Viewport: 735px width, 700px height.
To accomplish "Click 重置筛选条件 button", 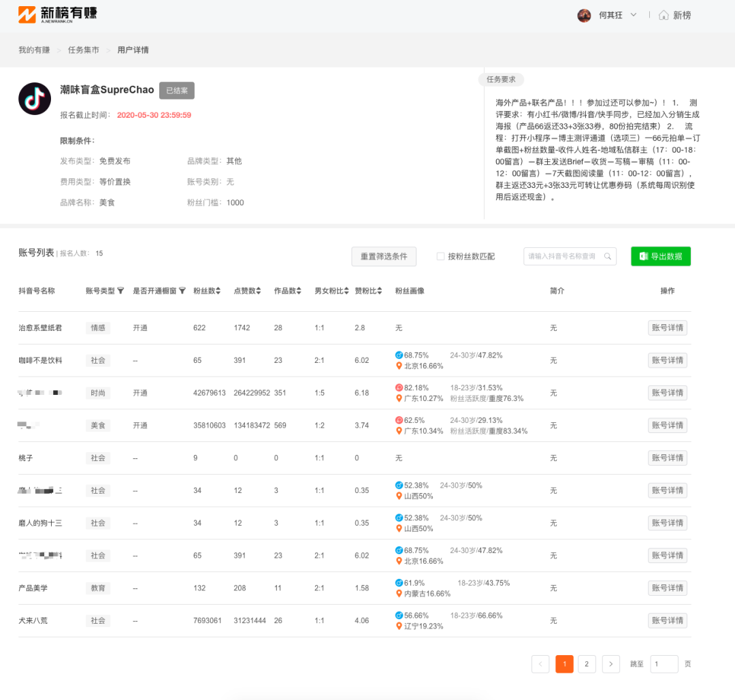I will pos(384,257).
